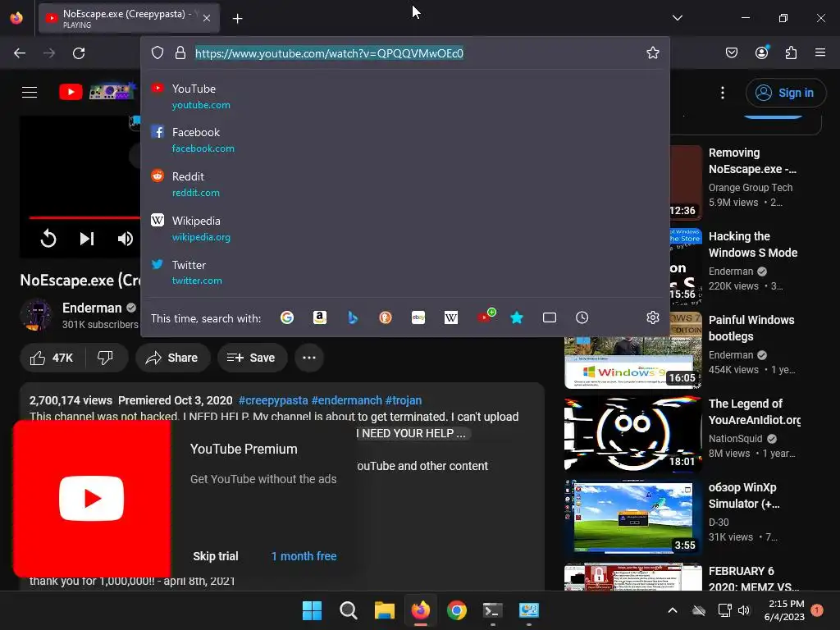Screen dimensions: 840x630
Task: Open the #trojan hashtag link
Action: tap(404, 400)
